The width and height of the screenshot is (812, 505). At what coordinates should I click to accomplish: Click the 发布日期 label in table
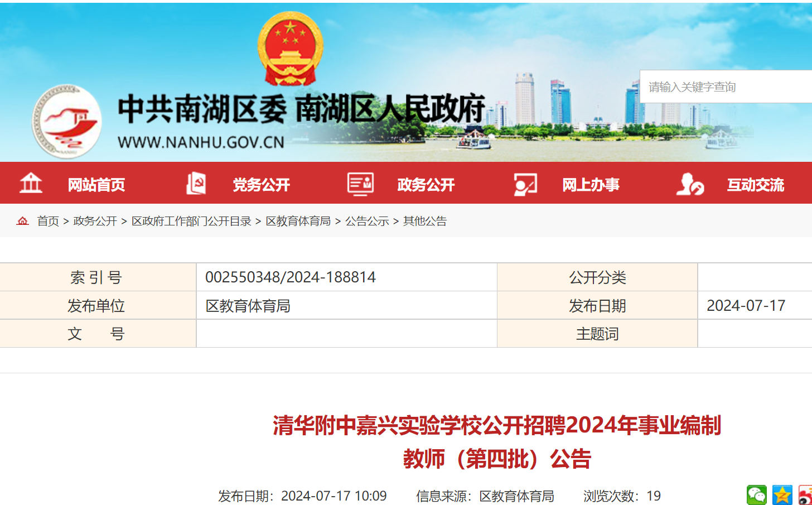597,306
